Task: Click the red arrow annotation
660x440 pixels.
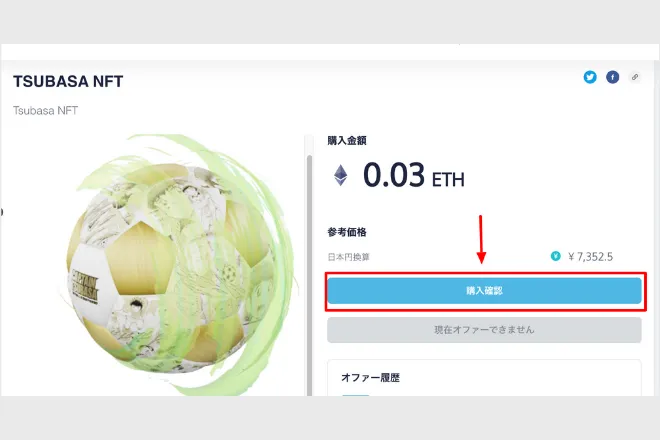Action: click(481, 240)
